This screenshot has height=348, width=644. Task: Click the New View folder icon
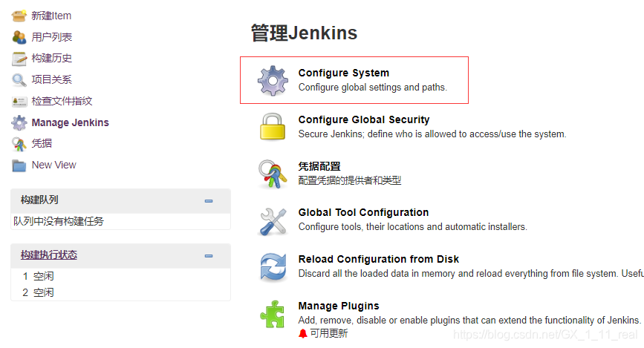click(19, 165)
